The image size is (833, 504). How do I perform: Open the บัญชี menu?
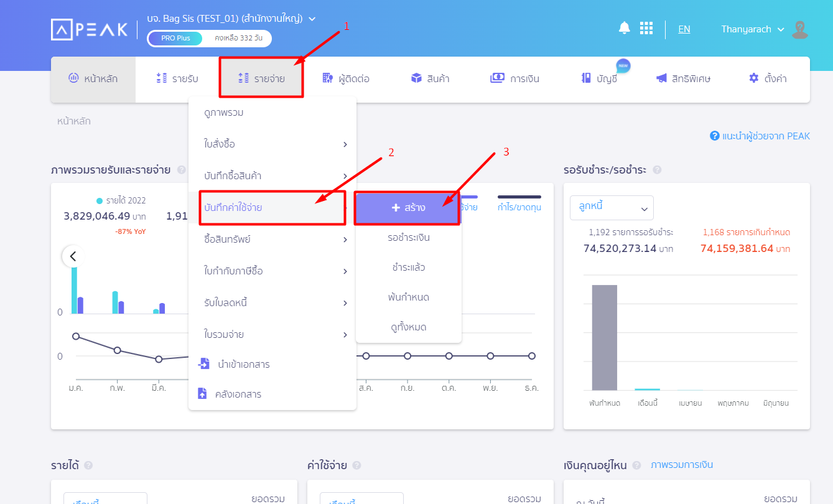point(599,79)
